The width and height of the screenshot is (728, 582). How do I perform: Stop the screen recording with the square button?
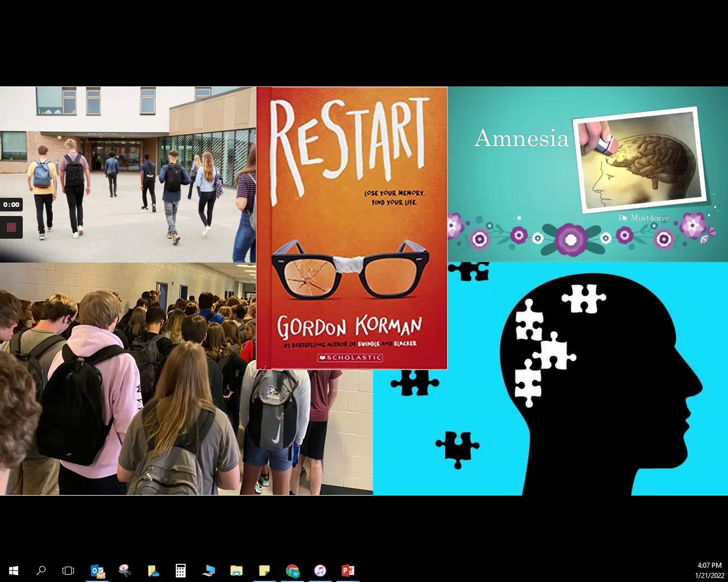point(11,227)
